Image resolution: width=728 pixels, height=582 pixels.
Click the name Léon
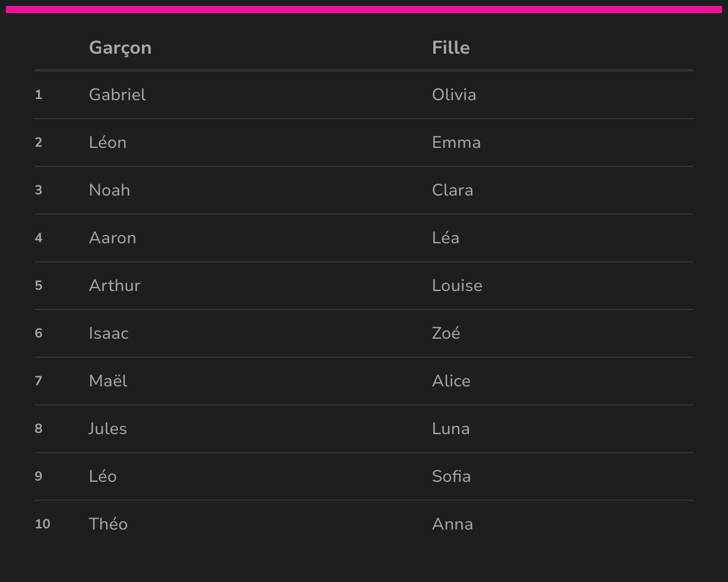pyautogui.click(x=107, y=143)
